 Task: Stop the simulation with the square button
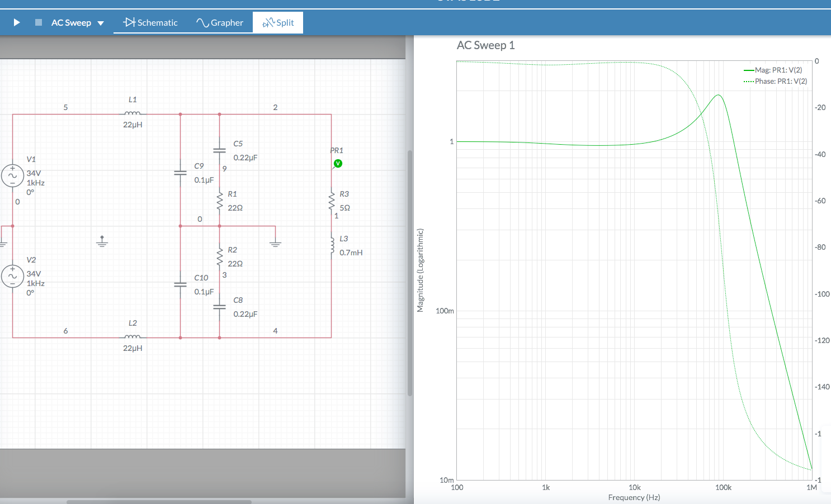pyautogui.click(x=39, y=22)
